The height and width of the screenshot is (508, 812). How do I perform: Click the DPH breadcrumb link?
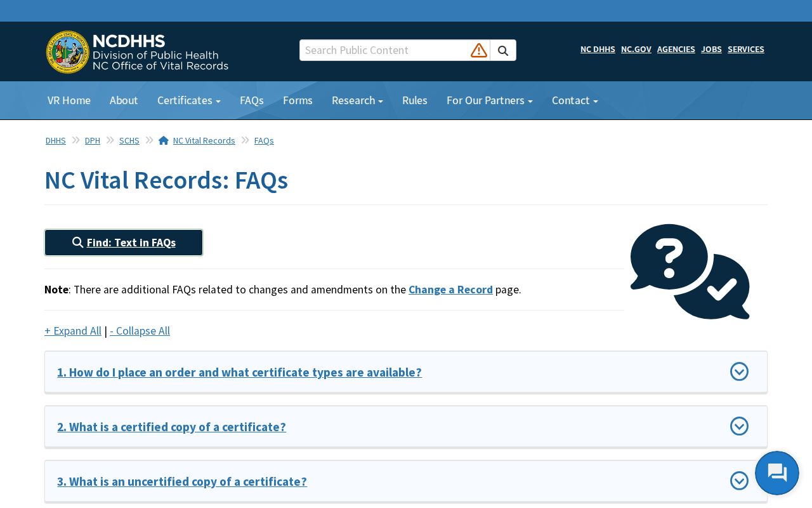(x=93, y=140)
